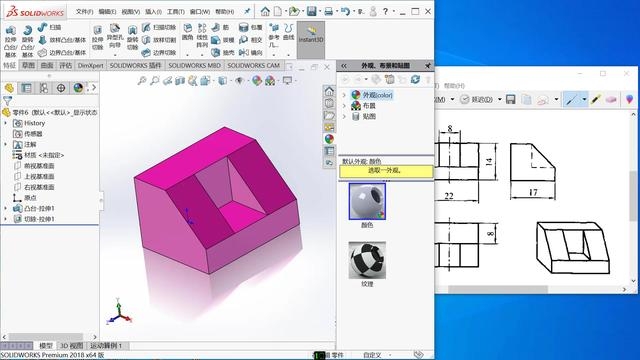Select the Extruded Boss/Base tool
The image size is (640, 360).
tap(10, 40)
